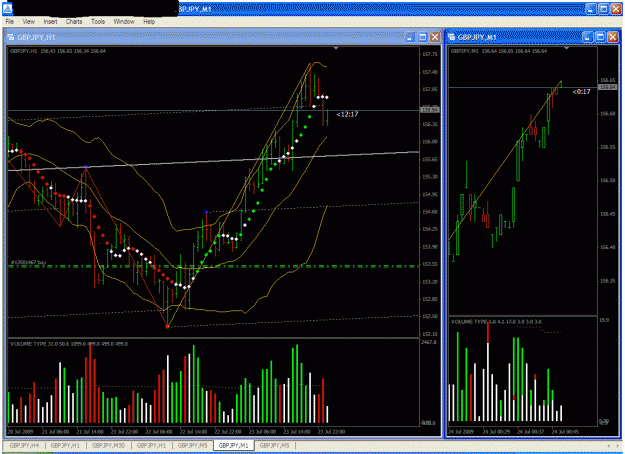The height and width of the screenshot is (454, 625).
Task: Click the 19.9 volume scale label
Action: (604, 320)
